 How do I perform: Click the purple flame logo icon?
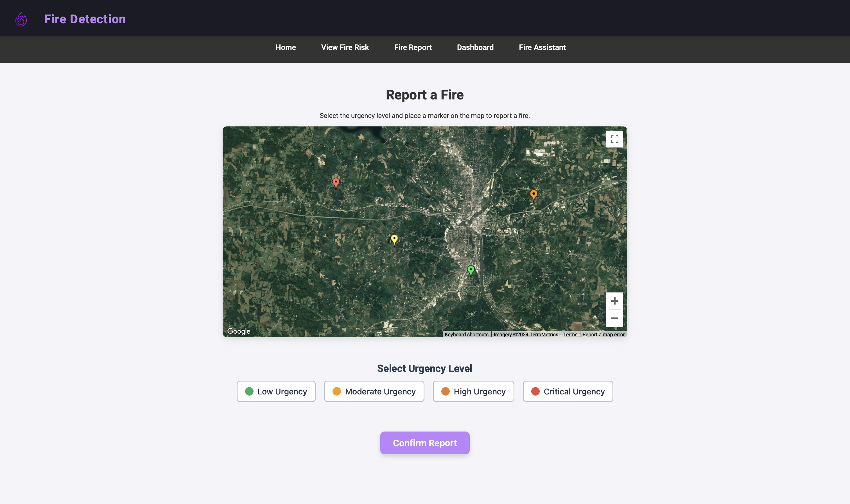[x=21, y=19]
